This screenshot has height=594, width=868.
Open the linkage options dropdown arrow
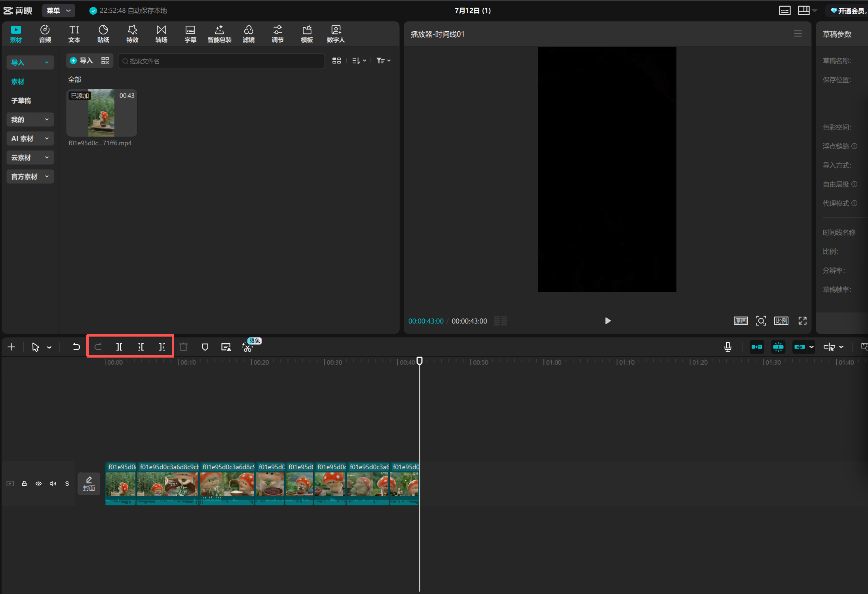click(x=811, y=347)
